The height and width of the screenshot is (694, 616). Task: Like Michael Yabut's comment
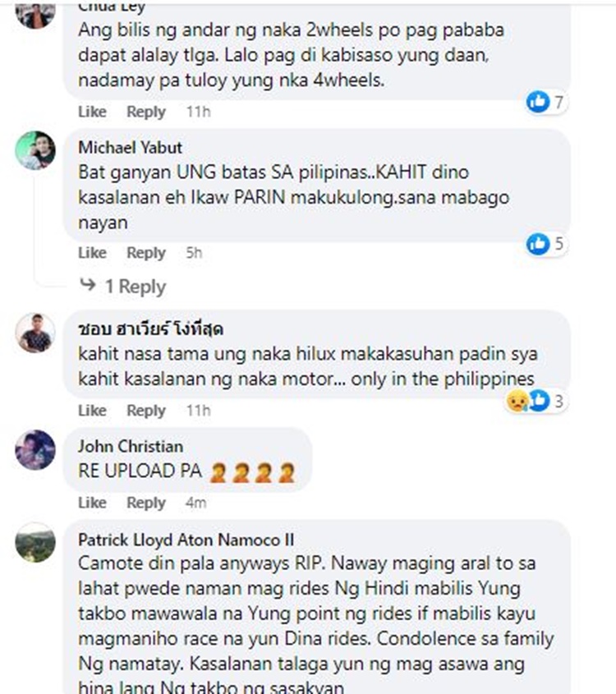[92, 253]
